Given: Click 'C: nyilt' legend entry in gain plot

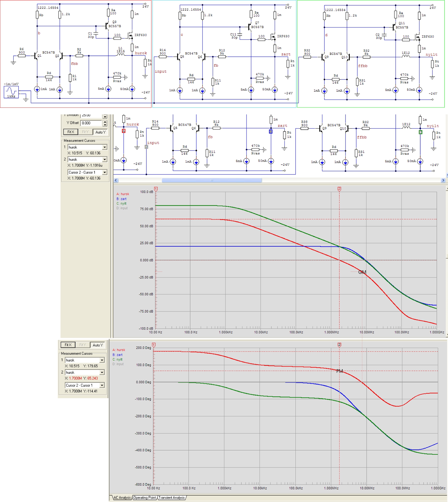Looking at the screenshot, I should coord(121,203).
